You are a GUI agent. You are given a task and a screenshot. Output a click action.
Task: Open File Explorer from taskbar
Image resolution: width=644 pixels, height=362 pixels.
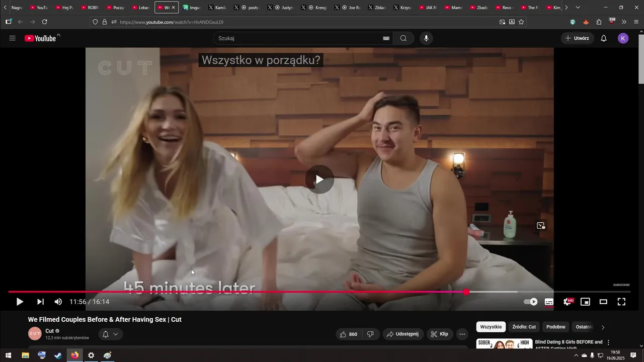pyautogui.click(x=25, y=355)
